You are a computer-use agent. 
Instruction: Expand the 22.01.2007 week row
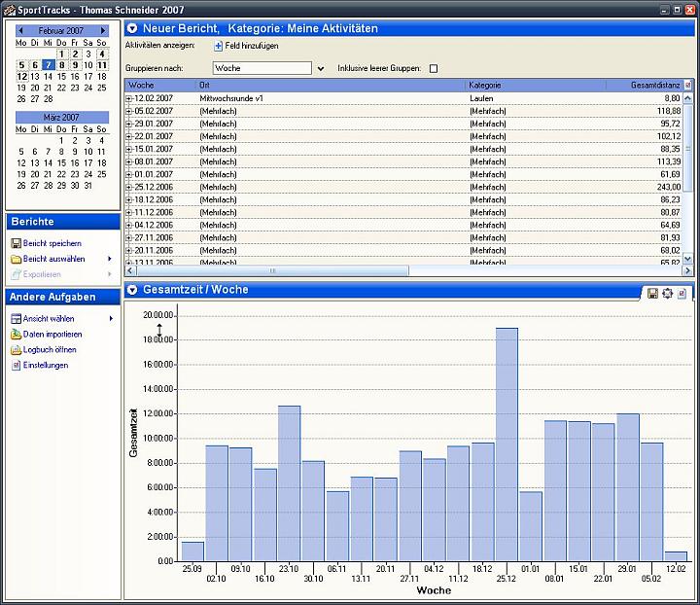pyautogui.click(x=129, y=136)
